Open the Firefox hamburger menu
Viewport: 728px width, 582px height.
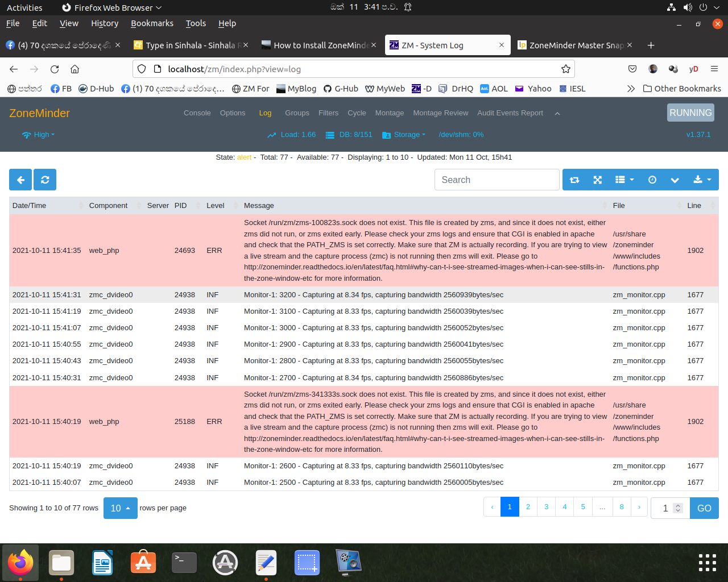point(714,69)
